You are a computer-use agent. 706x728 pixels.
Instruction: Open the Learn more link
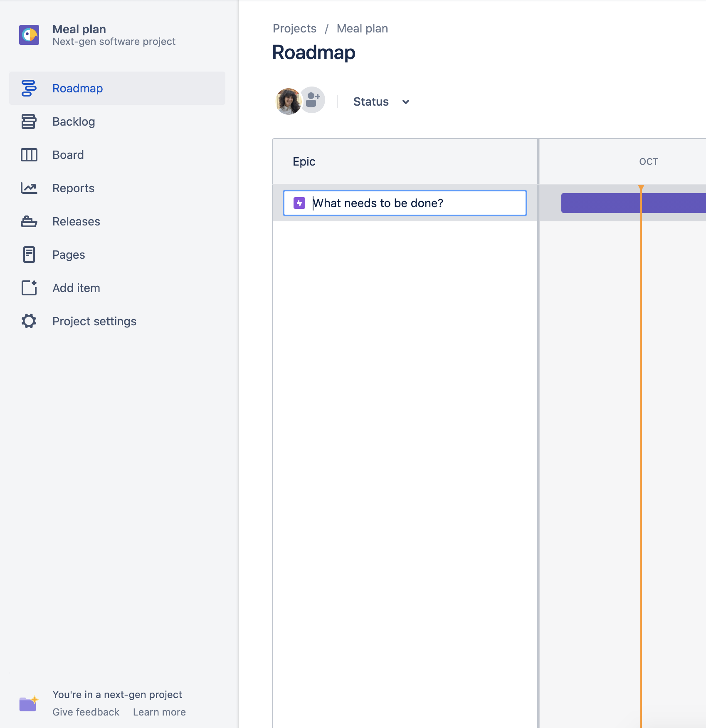[159, 712]
